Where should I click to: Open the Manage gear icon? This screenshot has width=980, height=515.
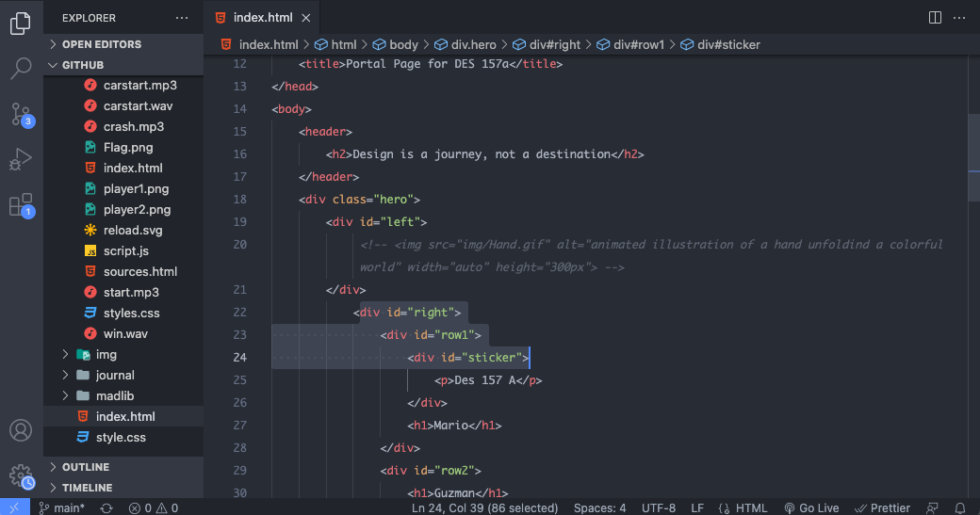pos(21,475)
